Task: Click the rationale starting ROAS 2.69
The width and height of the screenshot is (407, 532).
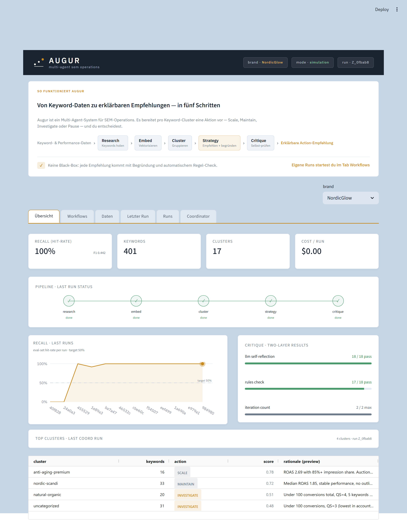Action: tap(328, 472)
